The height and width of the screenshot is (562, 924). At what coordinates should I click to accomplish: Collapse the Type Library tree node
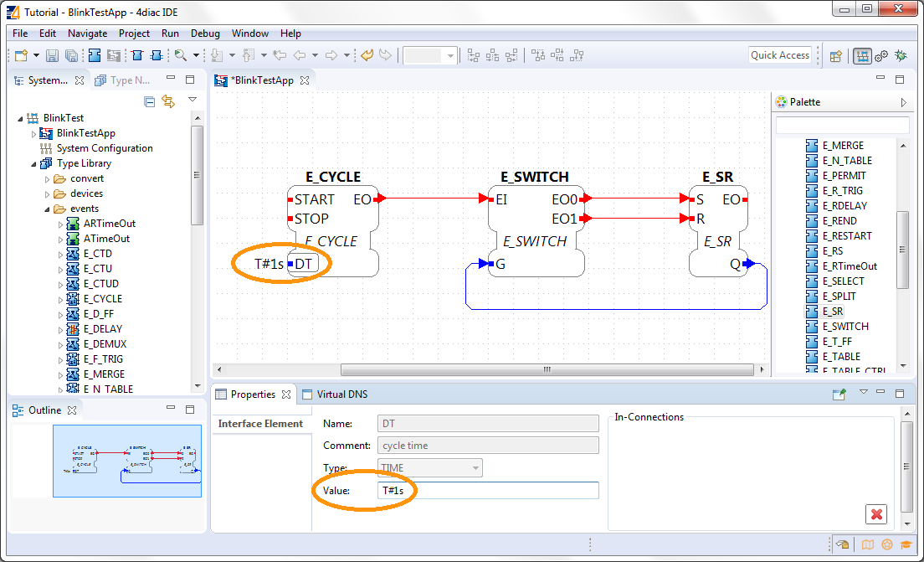coord(34,163)
